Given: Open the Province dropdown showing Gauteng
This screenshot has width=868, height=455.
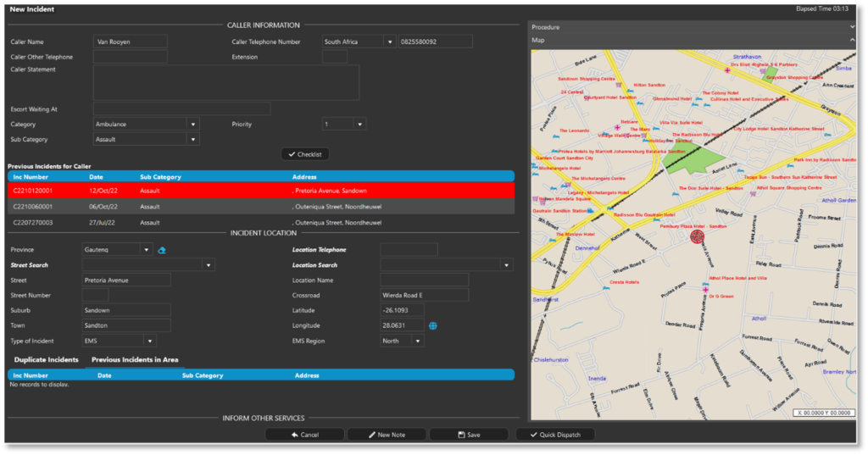Looking at the screenshot, I should pyautogui.click(x=146, y=250).
